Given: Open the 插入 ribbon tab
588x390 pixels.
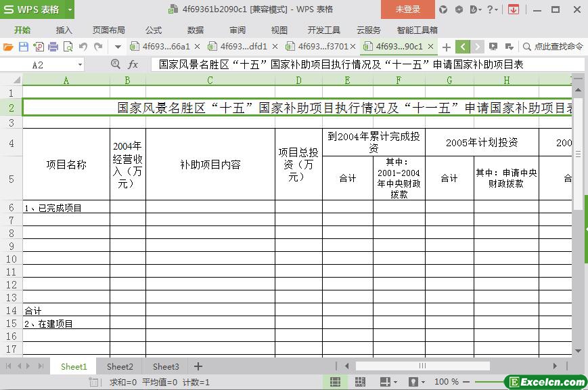Looking at the screenshot, I should [x=64, y=30].
